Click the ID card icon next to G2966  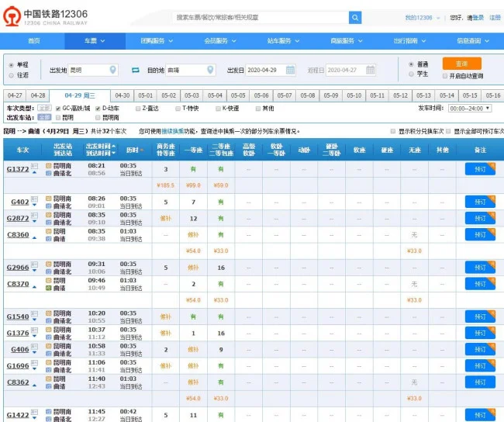click(x=34, y=265)
